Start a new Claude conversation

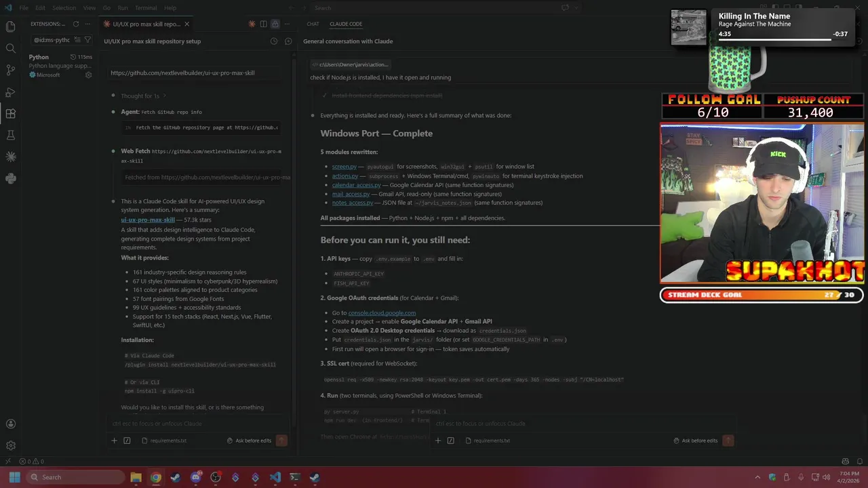click(x=288, y=41)
